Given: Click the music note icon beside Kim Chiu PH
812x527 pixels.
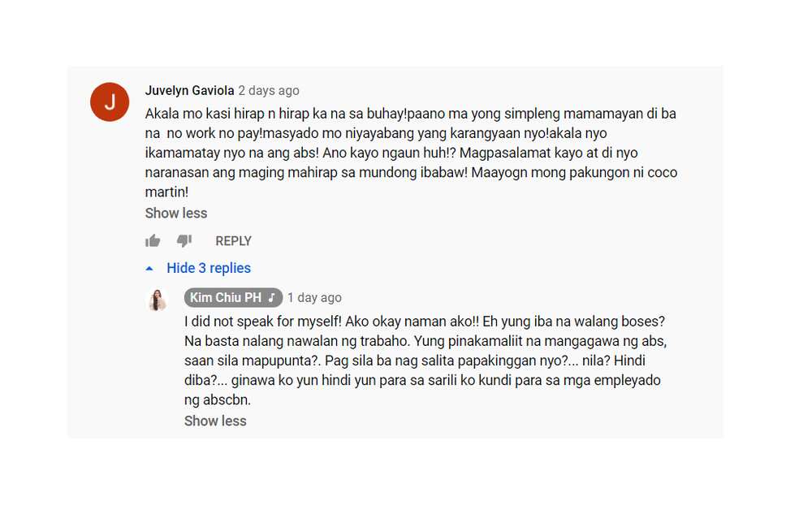Looking at the screenshot, I should pyautogui.click(x=271, y=298).
